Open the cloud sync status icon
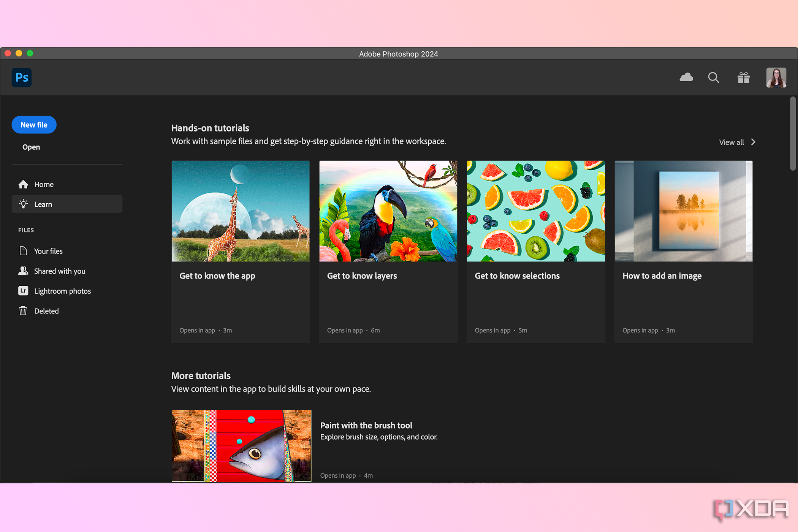The height and width of the screenshot is (532, 798). 686,78
